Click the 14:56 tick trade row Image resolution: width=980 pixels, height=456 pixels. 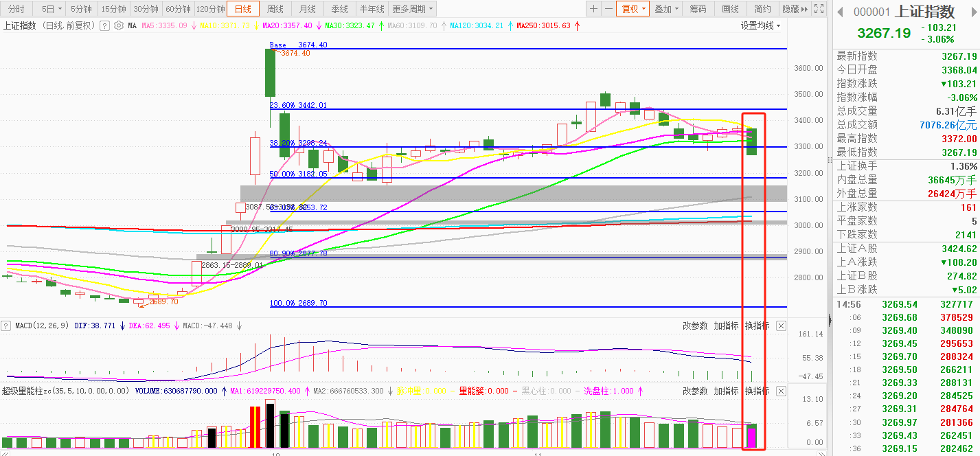tap(907, 304)
